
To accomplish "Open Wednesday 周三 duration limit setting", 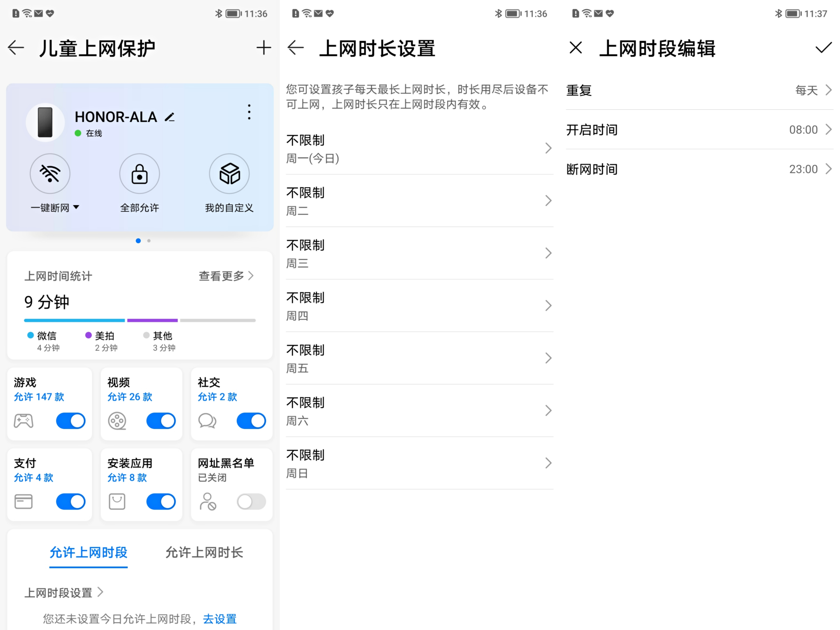I will point(419,253).
